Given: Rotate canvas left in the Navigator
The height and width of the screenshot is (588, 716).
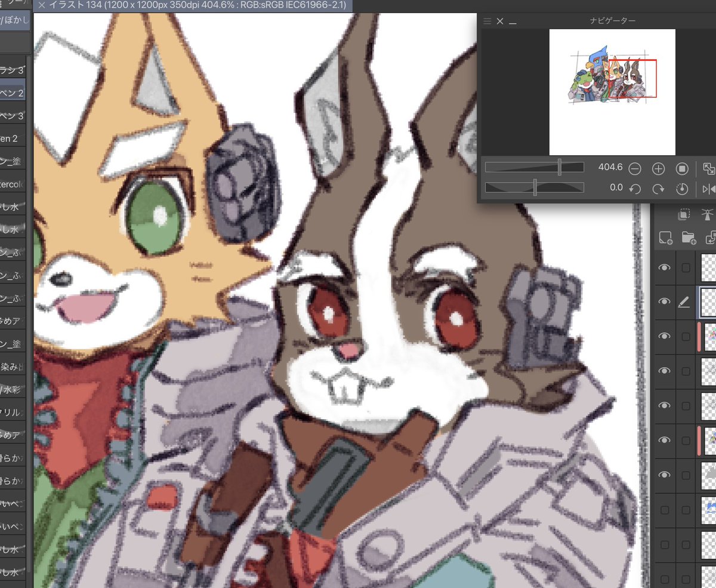Looking at the screenshot, I should coord(635,189).
